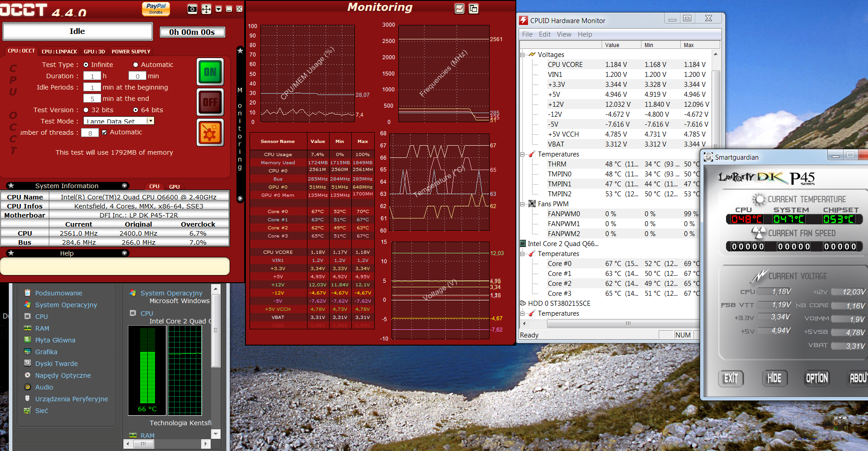Click the Monitoring graph view icon
This screenshot has height=451, width=868.
click(459, 9)
